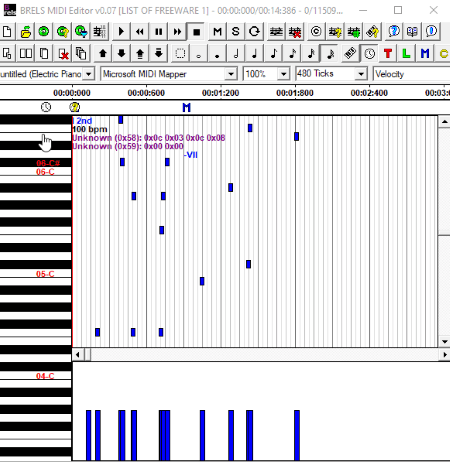Screen dimensions: 450x462
Task: Toggle the S (solo) button
Action: 236,32
